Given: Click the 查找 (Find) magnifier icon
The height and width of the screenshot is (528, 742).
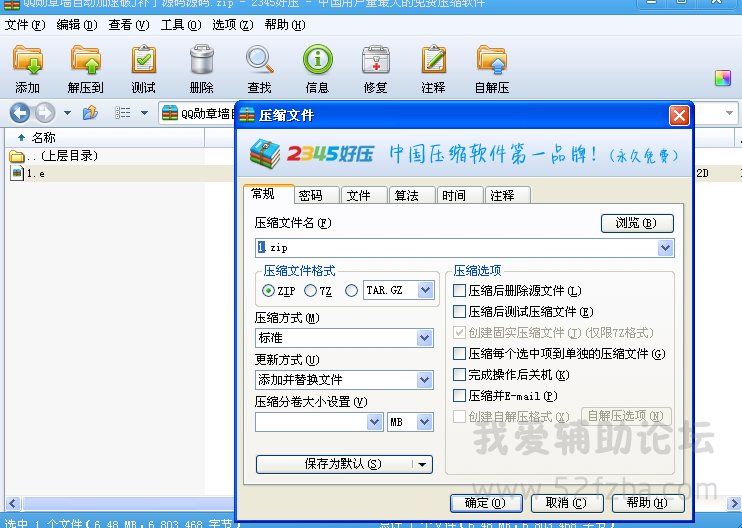Looking at the screenshot, I should (259, 62).
